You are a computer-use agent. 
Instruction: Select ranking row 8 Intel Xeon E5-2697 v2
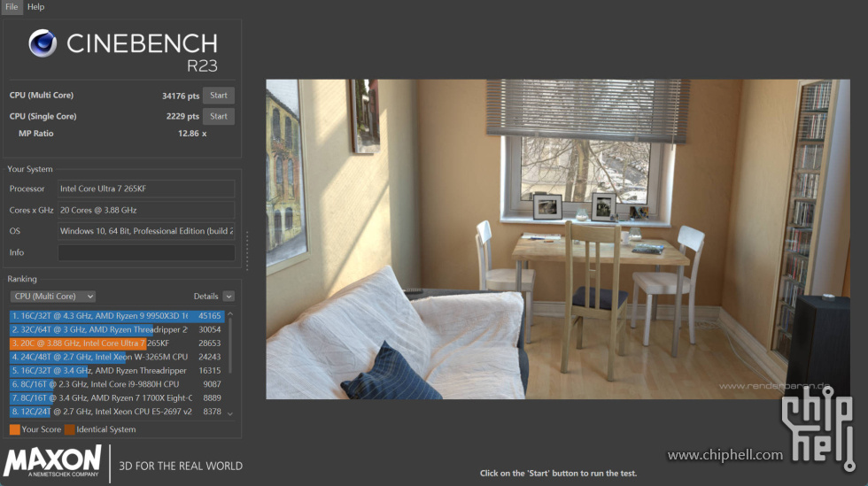point(117,412)
